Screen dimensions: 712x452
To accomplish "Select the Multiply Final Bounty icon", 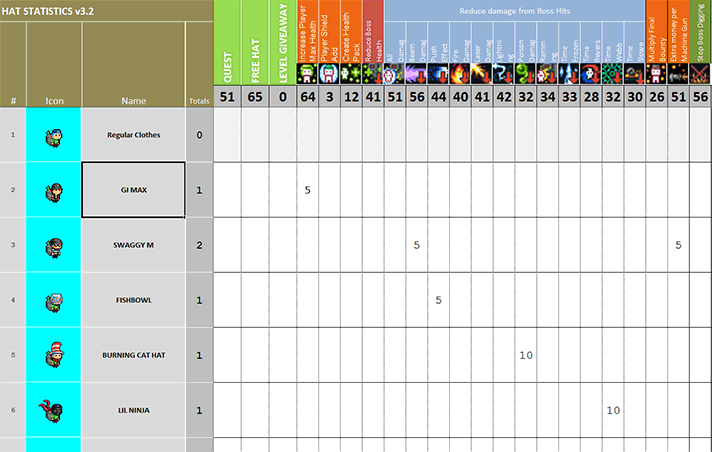I will click(x=656, y=74).
